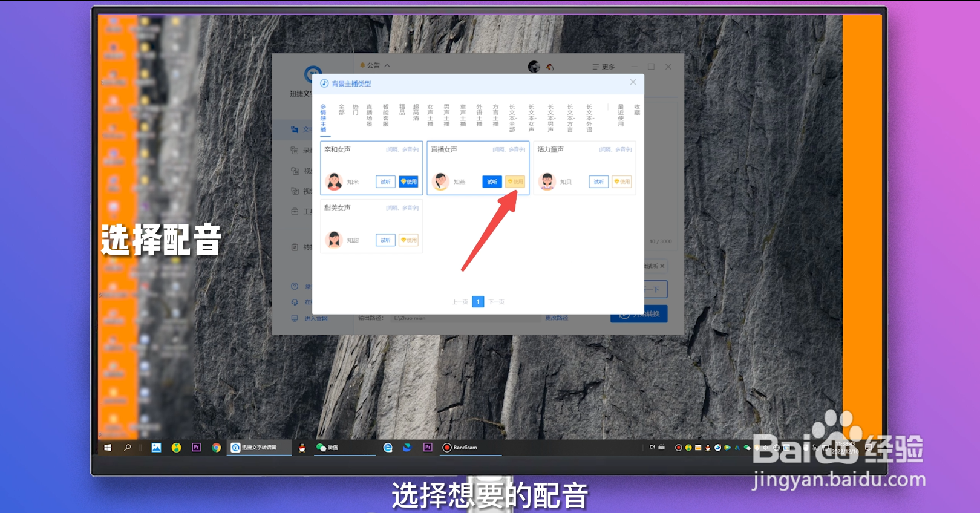
Task: Select the 外语主播 category tab
Action: [x=479, y=115]
